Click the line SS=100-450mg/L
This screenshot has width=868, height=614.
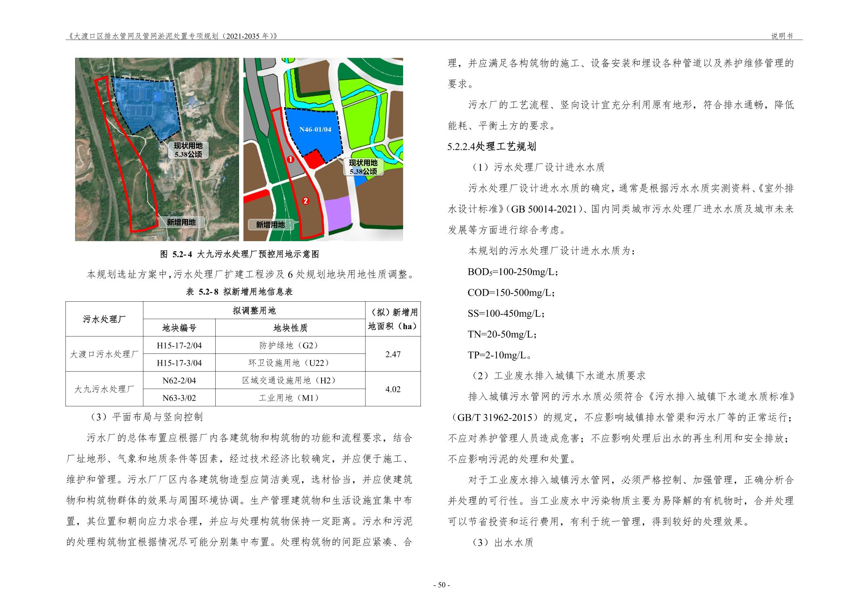coord(507,313)
